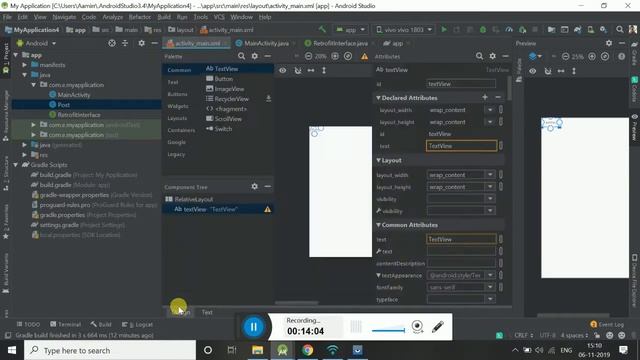
Task: Adjust the recorder volume slider
Action: 388,330
